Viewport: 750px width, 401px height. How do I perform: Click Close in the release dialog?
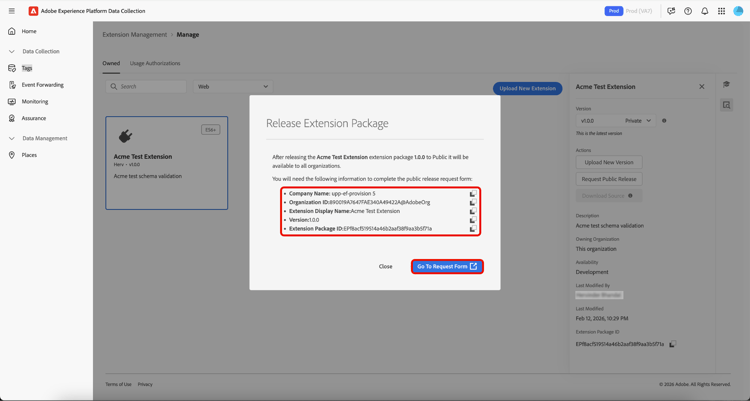pyautogui.click(x=386, y=267)
